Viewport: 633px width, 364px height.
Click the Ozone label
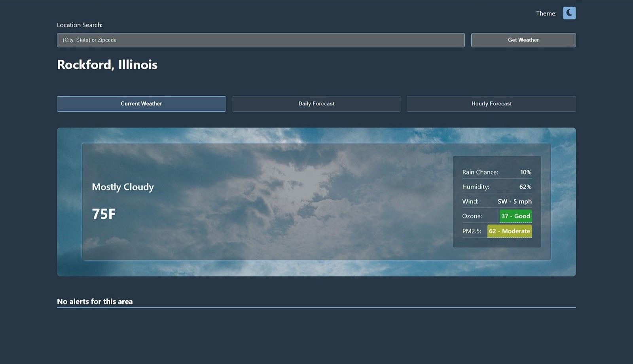472,216
